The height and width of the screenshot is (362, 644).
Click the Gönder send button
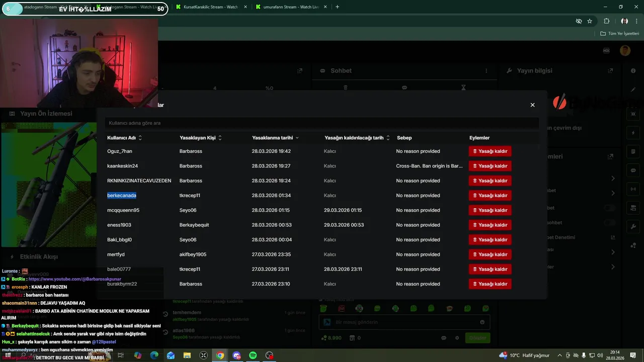point(477,338)
